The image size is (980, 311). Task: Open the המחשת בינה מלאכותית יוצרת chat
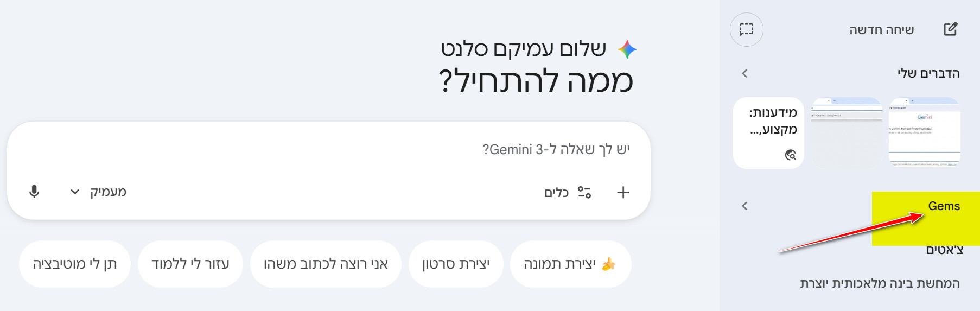point(879,283)
